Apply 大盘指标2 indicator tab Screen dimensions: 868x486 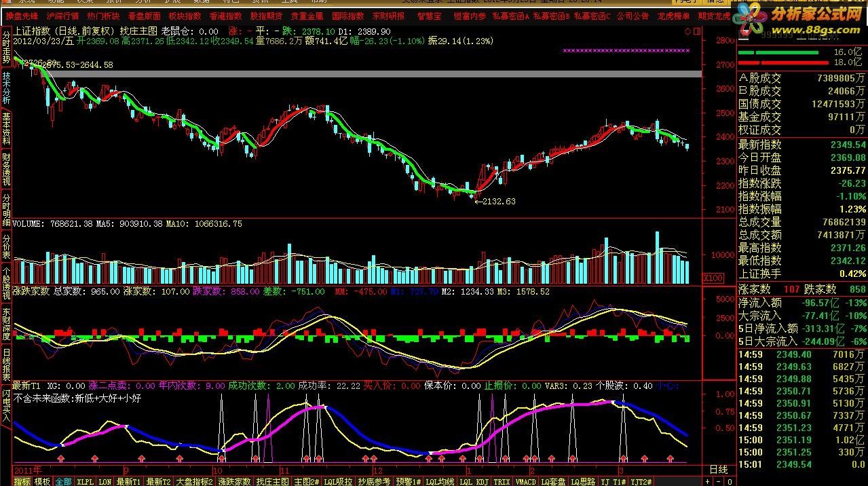pyautogui.click(x=195, y=481)
